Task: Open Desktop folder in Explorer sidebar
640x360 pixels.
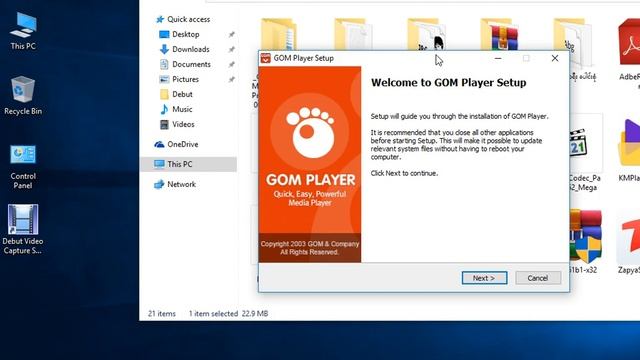Action: [x=186, y=34]
